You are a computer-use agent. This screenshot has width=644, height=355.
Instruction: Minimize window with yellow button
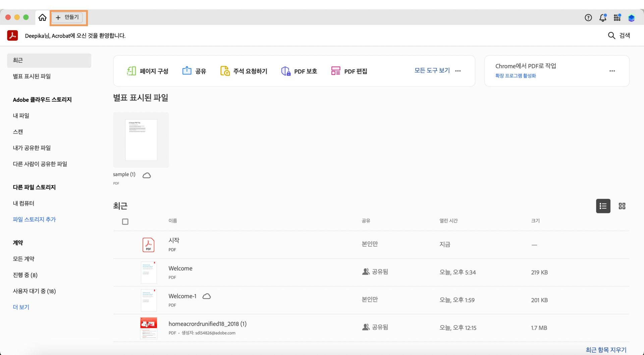17,17
